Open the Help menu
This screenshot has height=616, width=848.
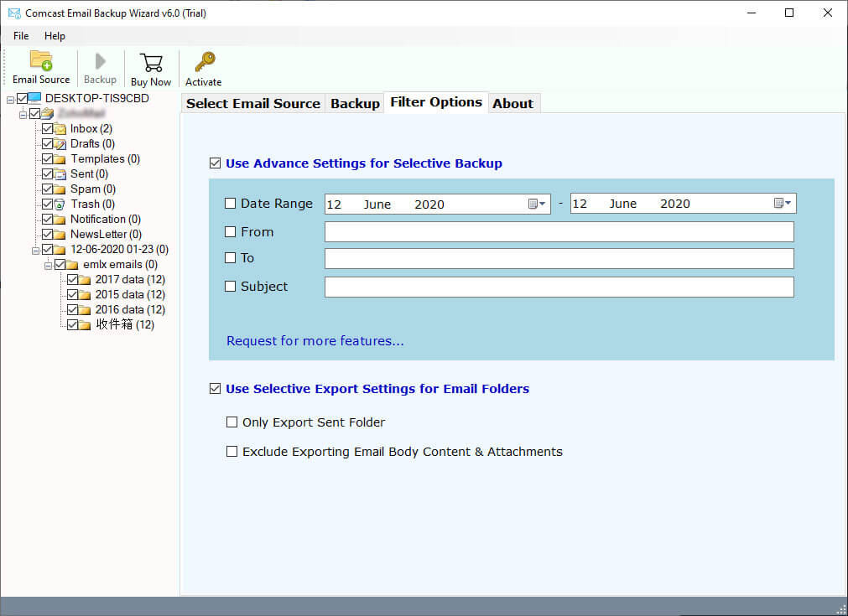55,36
